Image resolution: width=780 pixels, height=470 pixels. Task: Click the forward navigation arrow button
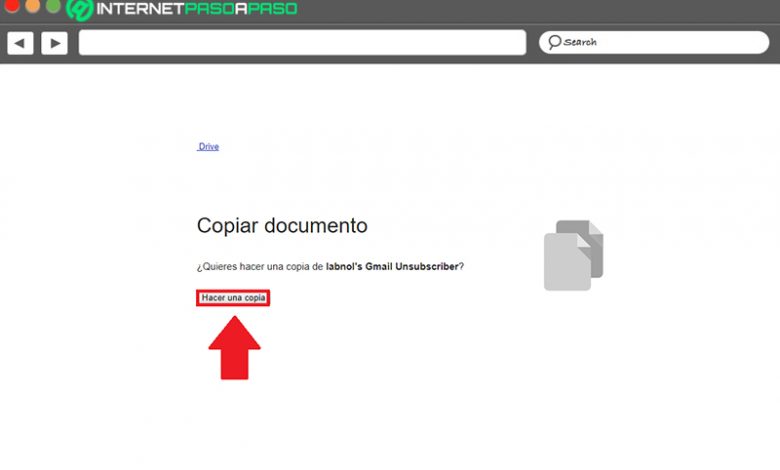pyautogui.click(x=54, y=43)
